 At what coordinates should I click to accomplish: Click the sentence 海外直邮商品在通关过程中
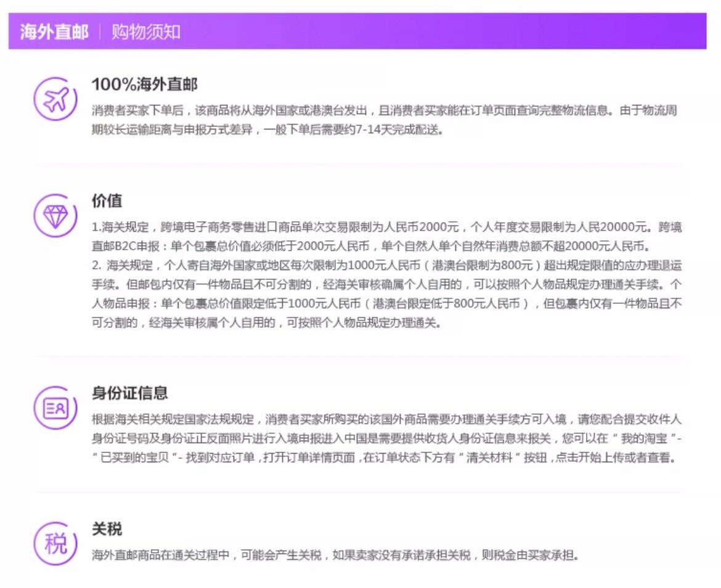pos(335,555)
